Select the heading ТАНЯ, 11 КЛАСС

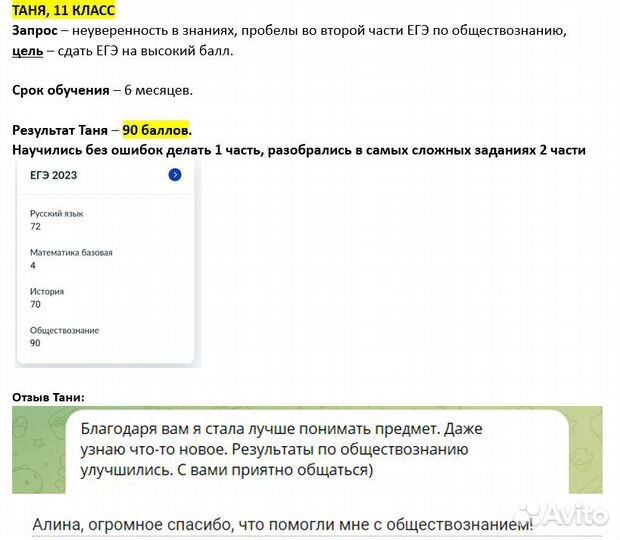64,10
